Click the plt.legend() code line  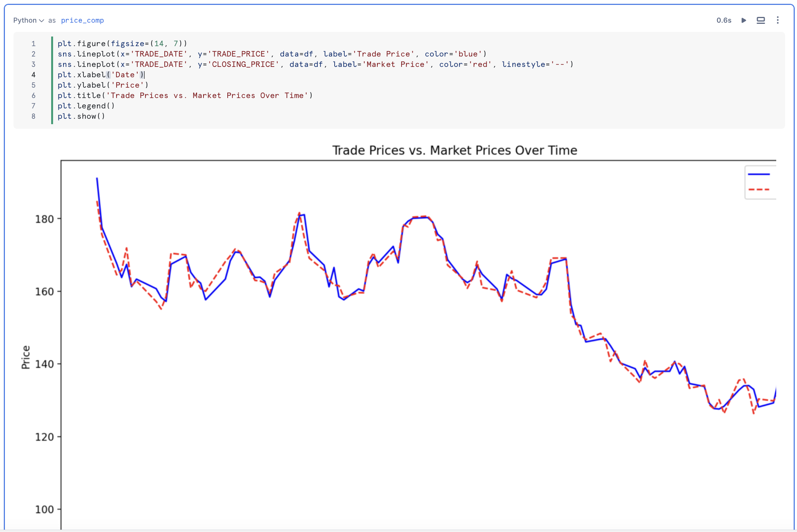[86, 106]
